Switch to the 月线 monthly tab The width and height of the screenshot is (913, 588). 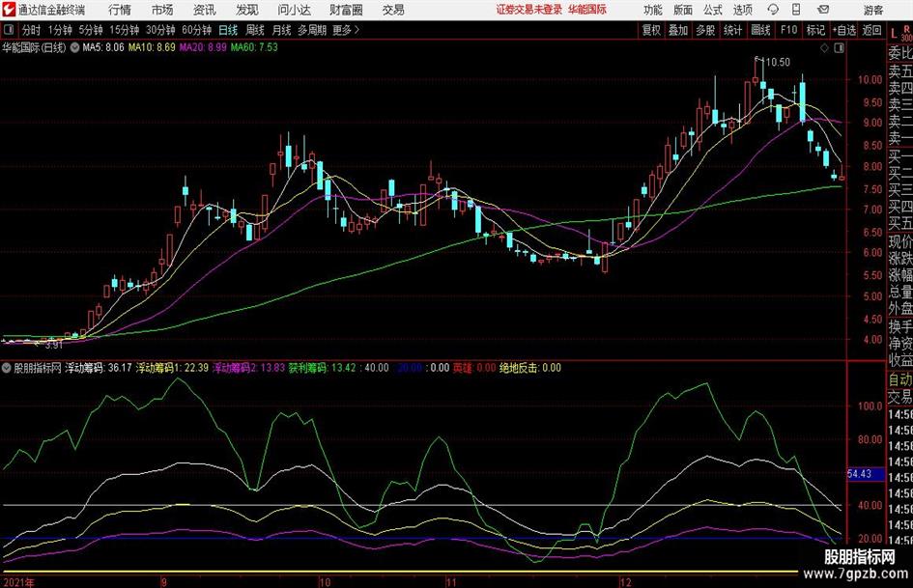click(282, 30)
